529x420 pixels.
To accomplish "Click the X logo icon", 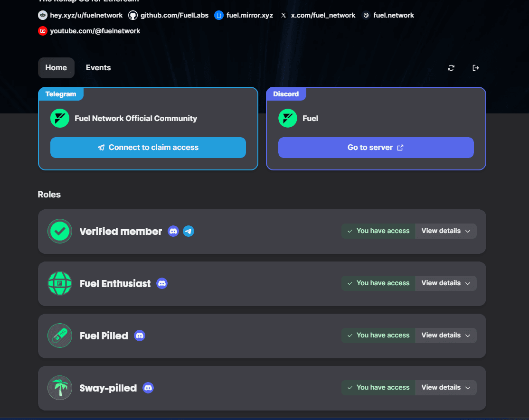I will tap(283, 15).
